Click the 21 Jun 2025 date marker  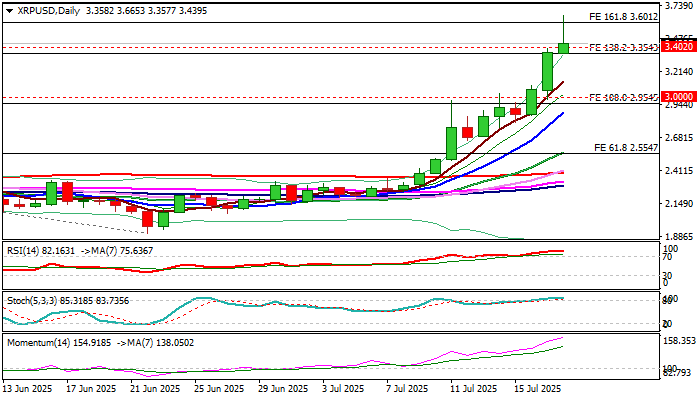click(x=155, y=388)
